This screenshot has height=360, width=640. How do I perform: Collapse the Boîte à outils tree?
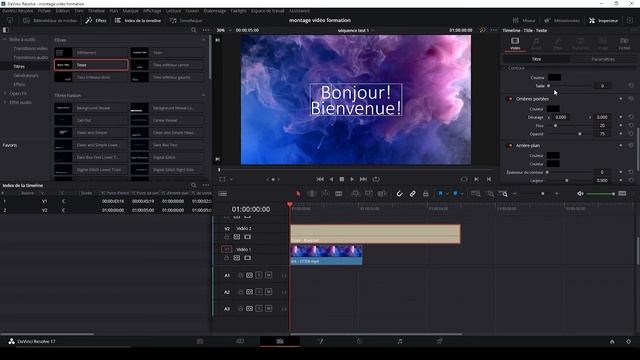5,40
